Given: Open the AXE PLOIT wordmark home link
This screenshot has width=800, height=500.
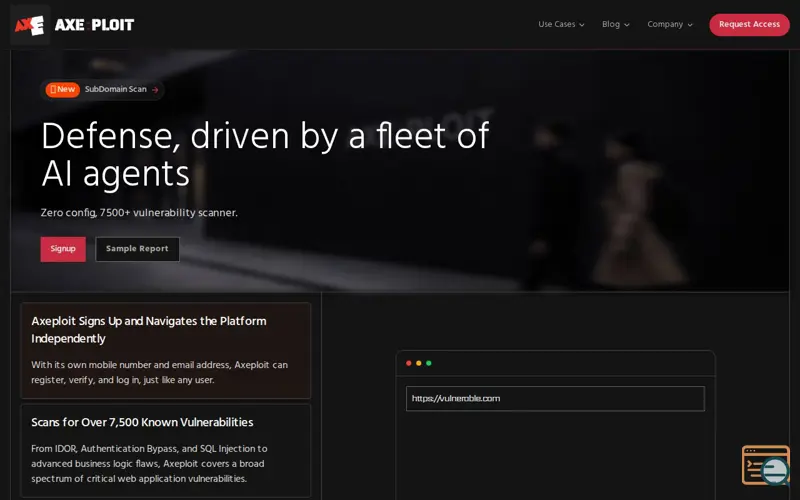Looking at the screenshot, I should [94, 24].
